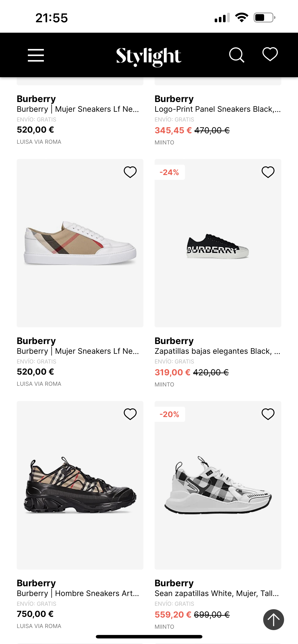Viewport: 298px width, 644px height.
Task: Open the Zapatillas bajas elegantes Black listing
Action: (217, 351)
